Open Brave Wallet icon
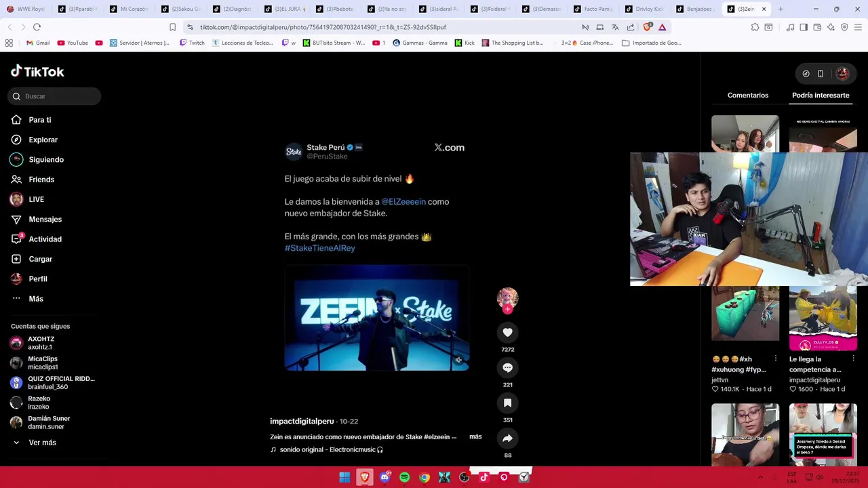The width and height of the screenshot is (868, 488). click(817, 27)
